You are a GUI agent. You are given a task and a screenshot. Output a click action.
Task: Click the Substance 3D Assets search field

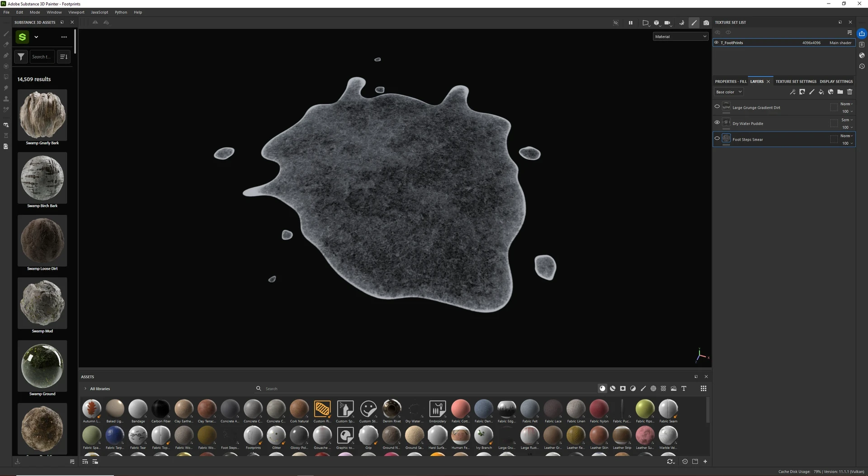click(x=42, y=57)
